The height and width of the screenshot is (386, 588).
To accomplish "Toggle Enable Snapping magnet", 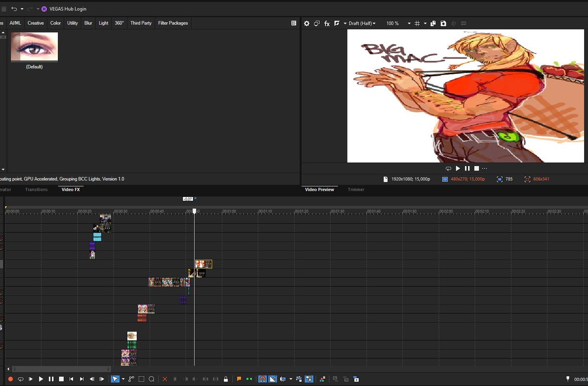I will pos(262,379).
